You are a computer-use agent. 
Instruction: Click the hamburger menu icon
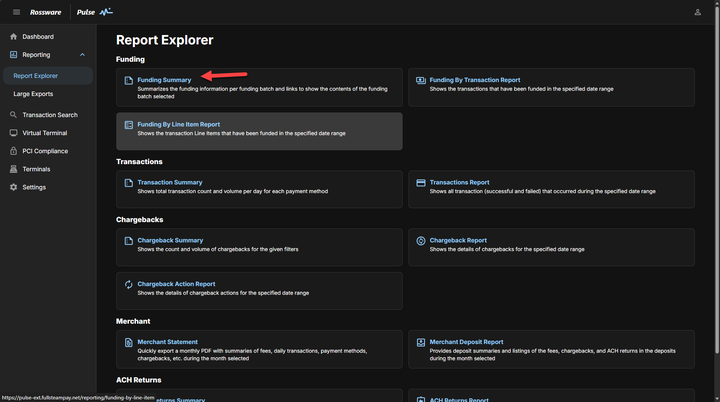coord(16,12)
